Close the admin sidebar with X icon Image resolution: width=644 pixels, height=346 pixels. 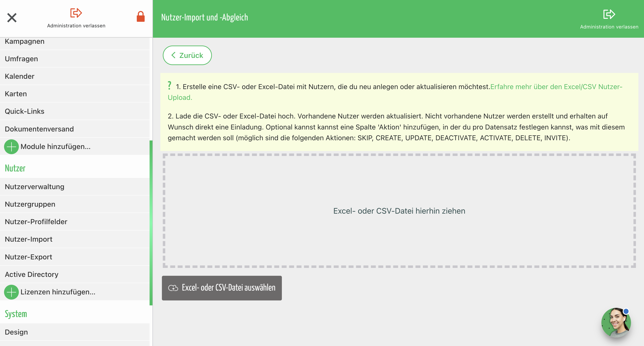pyautogui.click(x=12, y=18)
